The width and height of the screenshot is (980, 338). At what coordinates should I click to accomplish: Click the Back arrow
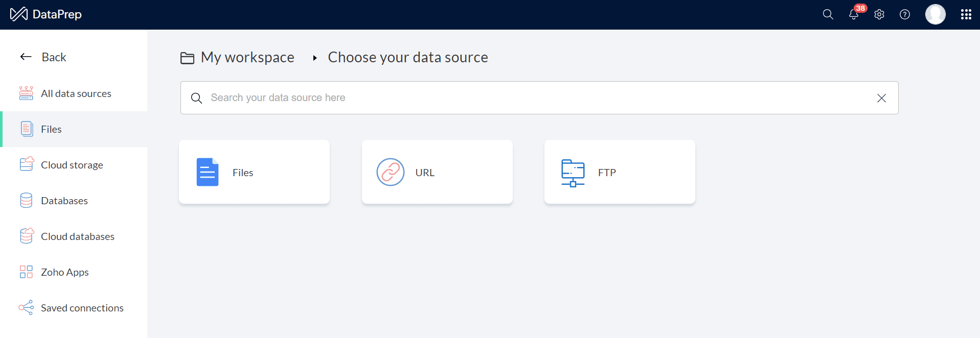26,57
